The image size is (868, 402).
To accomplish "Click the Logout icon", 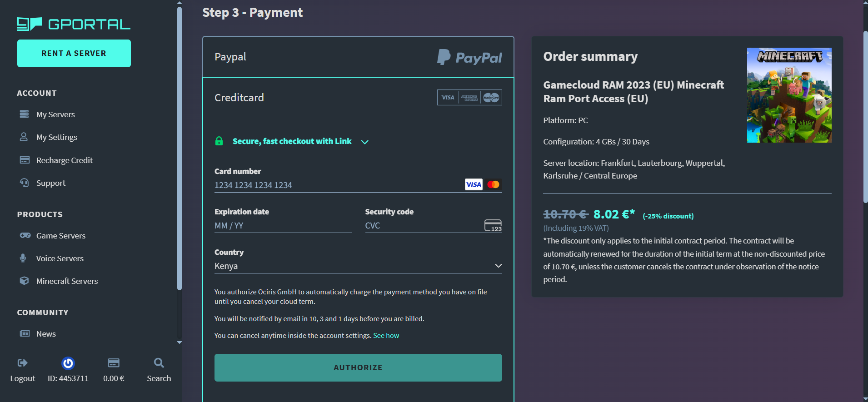I will pyautogui.click(x=23, y=362).
